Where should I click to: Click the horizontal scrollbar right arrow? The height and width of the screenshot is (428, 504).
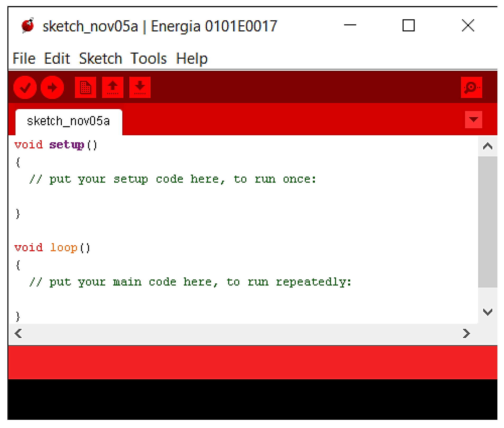pyautogui.click(x=466, y=333)
